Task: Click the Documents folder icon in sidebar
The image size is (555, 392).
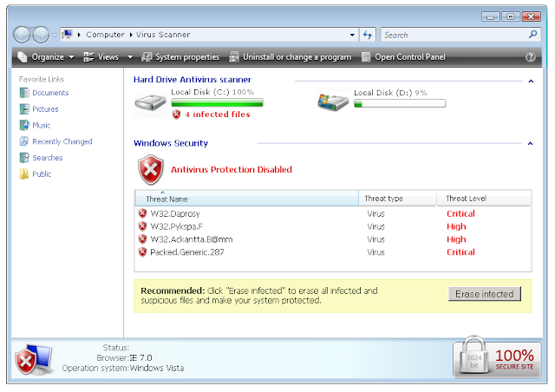Action: tap(24, 93)
